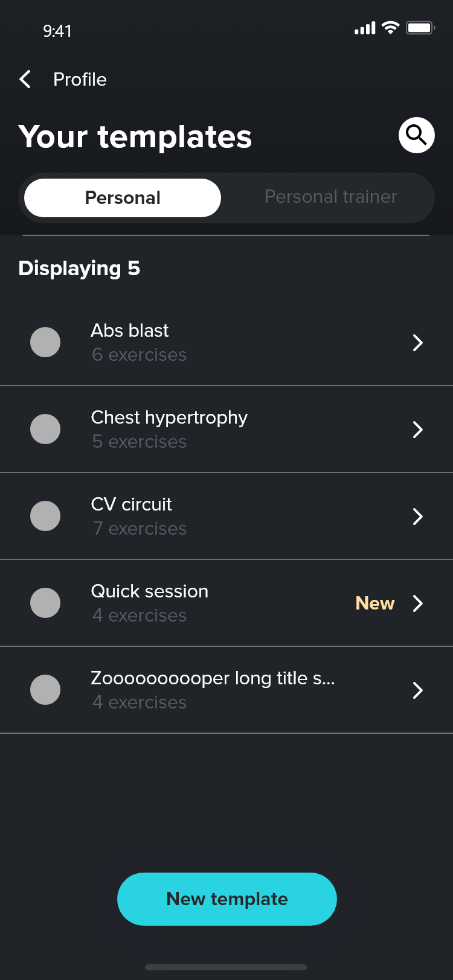Tap the Chest hypertrophy avatar circle
The width and height of the screenshot is (453, 980).
click(45, 429)
